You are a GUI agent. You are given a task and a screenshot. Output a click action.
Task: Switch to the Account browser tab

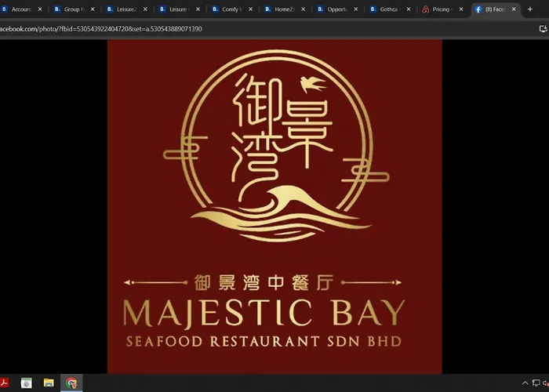point(21,9)
